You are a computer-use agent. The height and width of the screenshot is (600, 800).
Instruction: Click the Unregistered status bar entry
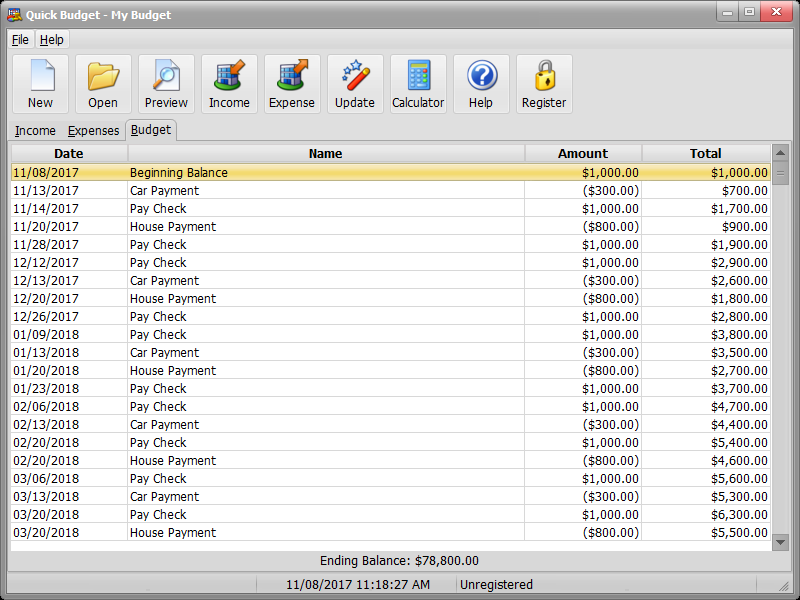496,585
